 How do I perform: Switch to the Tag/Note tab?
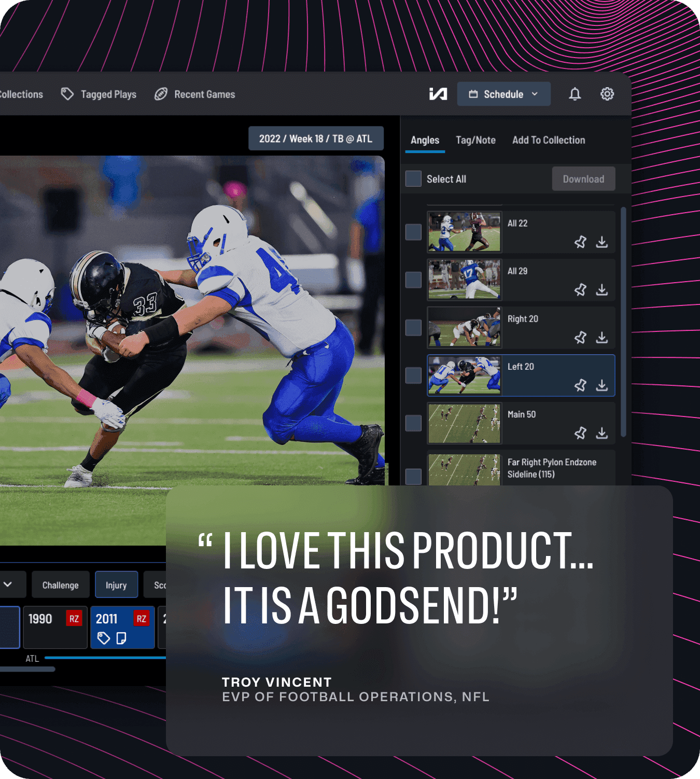(475, 140)
